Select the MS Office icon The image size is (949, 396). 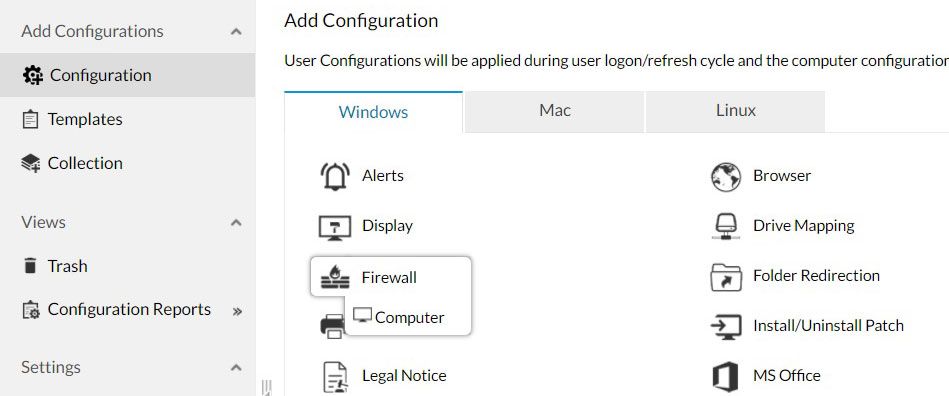point(725,376)
